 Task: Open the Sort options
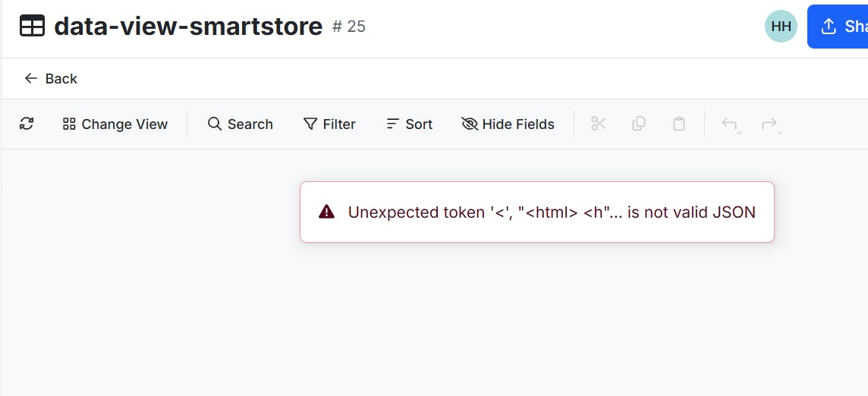[409, 124]
